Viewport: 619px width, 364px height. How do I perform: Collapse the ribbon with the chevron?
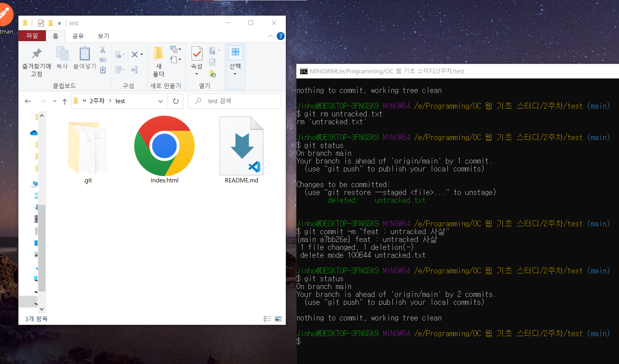[270, 36]
